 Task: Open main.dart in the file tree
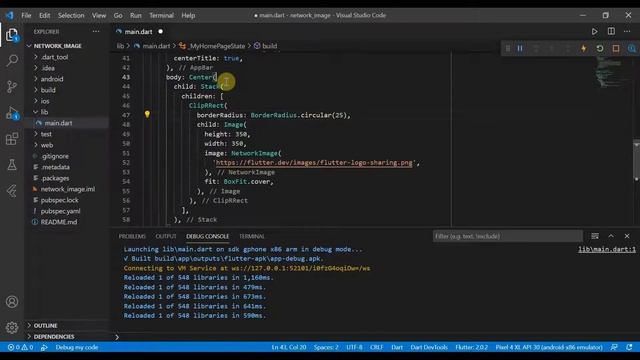[x=58, y=123]
